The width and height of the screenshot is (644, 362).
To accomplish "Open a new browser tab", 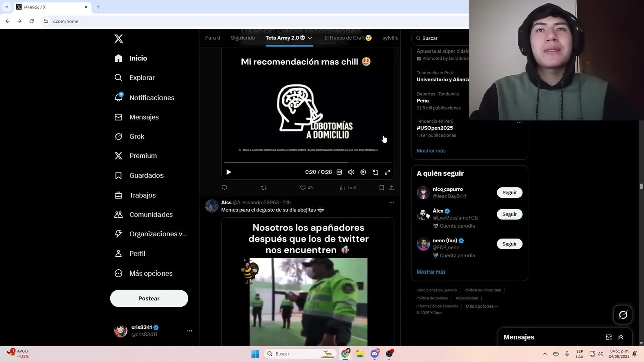I will [98, 7].
